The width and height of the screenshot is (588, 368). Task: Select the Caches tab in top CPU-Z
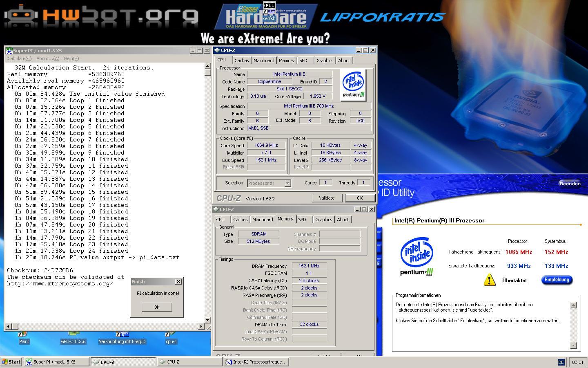tap(242, 61)
